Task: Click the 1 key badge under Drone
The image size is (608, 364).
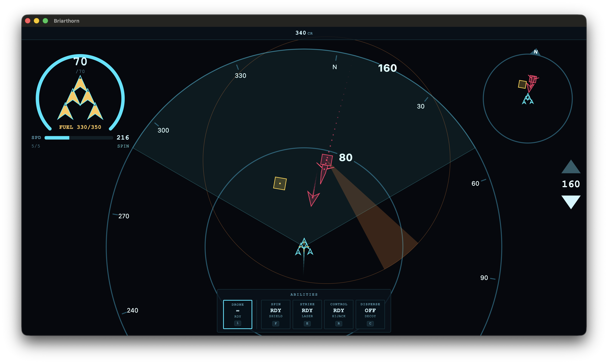Action: pyautogui.click(x=237, y=323)
